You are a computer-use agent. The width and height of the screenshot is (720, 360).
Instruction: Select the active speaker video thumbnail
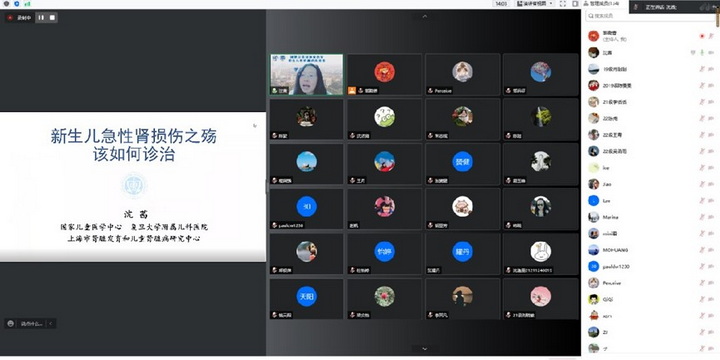pyautogui.click(x=306, y=75)
